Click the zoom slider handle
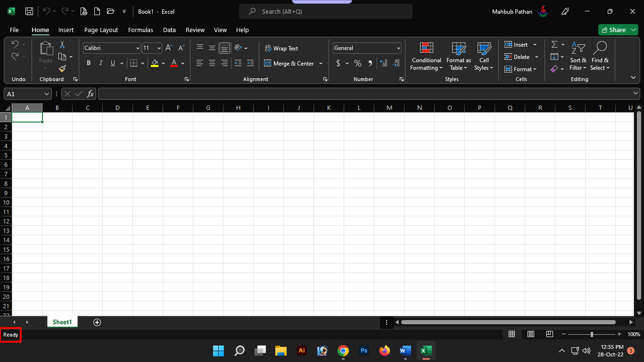Viewport: 644px width, 362px height. click(x=592, y=334)
